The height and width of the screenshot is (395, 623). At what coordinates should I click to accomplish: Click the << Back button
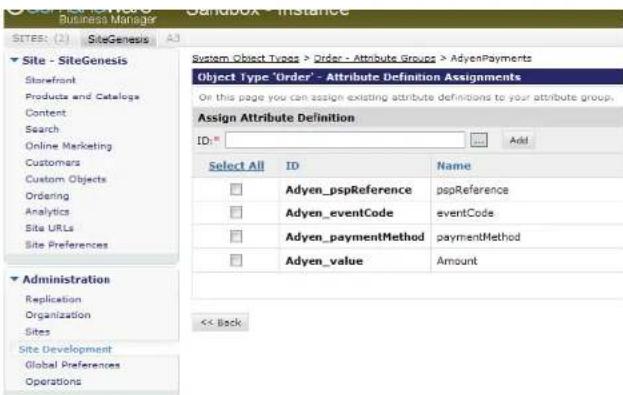pyautogui.click(x=221, y=322)
